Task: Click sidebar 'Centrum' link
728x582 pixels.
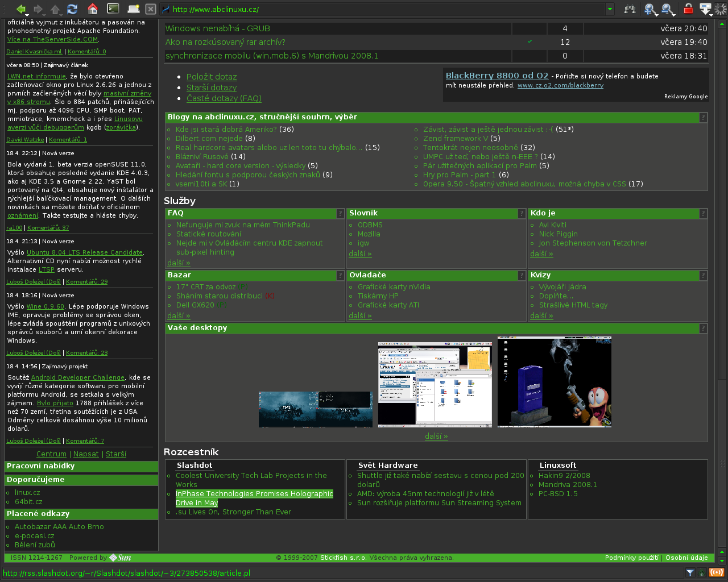Action: (51, 454)
